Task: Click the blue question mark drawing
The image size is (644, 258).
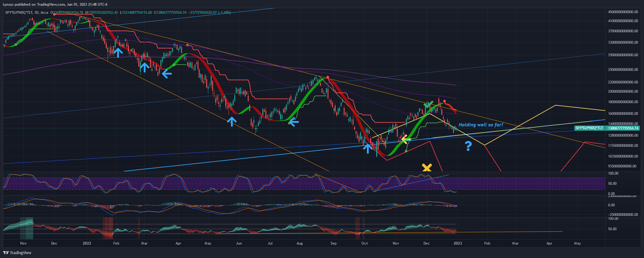Action: coord(468,146)
